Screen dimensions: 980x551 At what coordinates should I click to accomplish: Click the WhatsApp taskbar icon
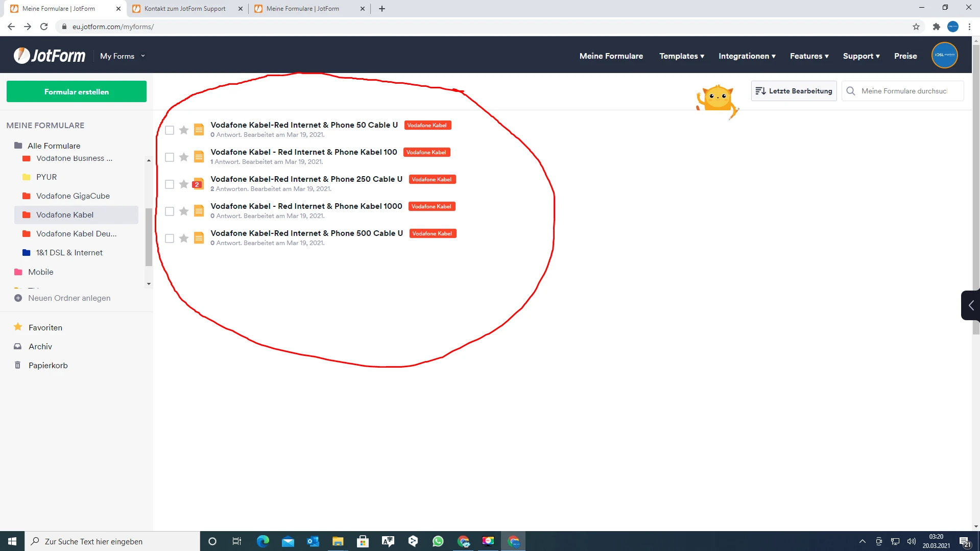point(438,541)
